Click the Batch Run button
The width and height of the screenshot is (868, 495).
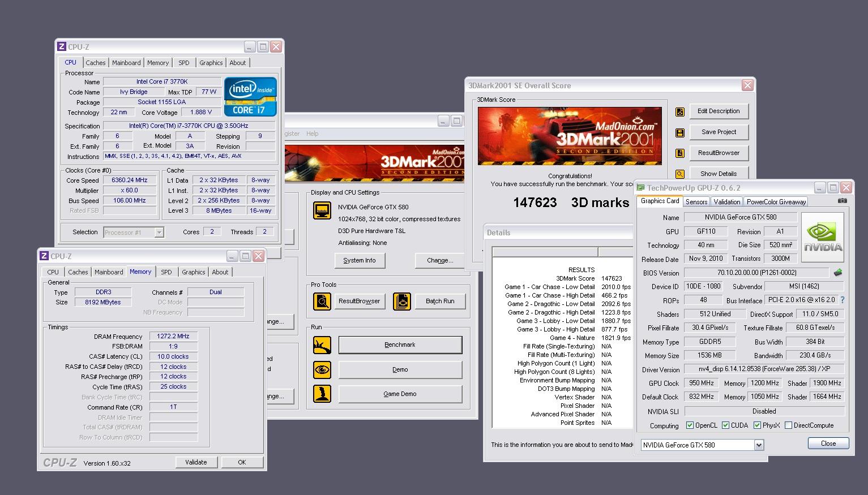pyautogui.click(x=440, y=301)
